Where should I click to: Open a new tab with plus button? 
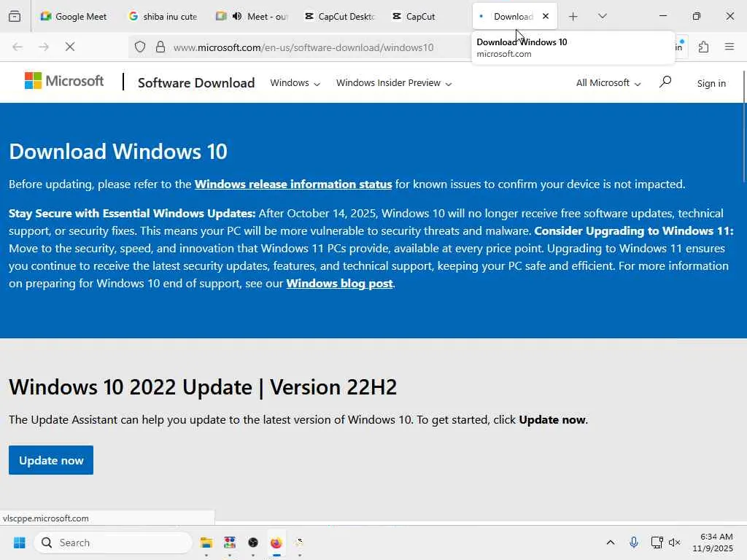pos(573,16)
